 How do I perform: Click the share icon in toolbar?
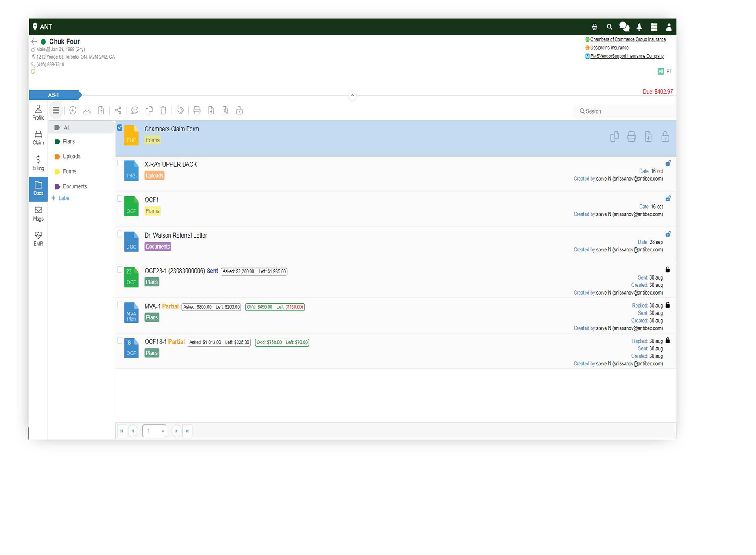coord(118,110)
